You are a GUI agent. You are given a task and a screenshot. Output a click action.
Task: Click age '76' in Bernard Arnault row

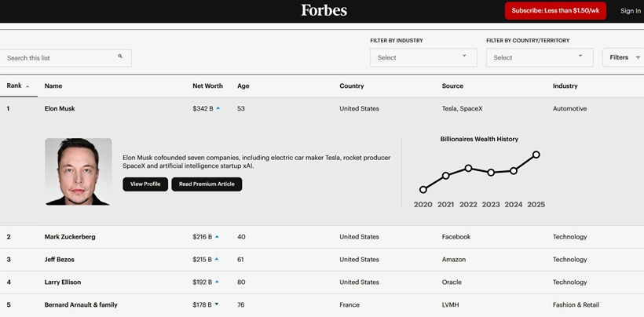point(240,304)
